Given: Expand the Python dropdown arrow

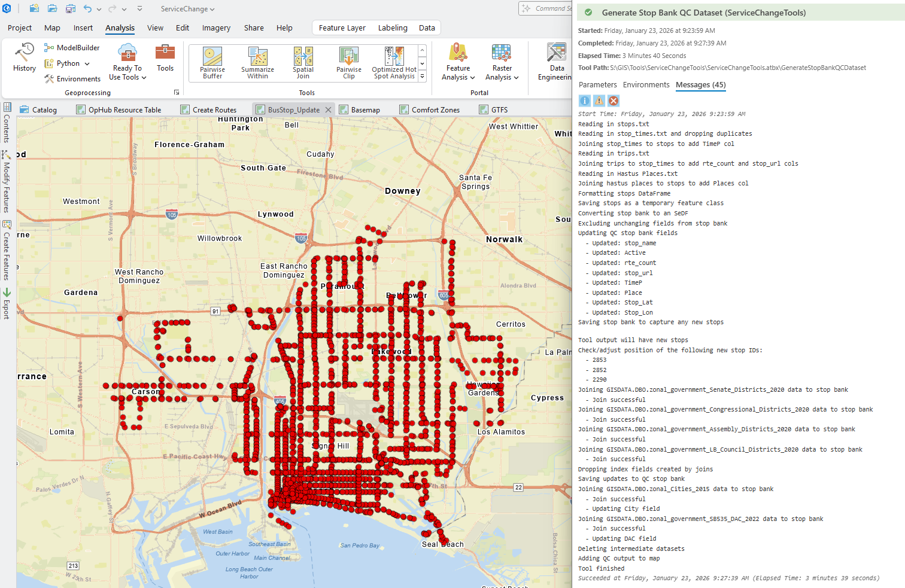Looking at the screenshot, I should tap(87, 64).
